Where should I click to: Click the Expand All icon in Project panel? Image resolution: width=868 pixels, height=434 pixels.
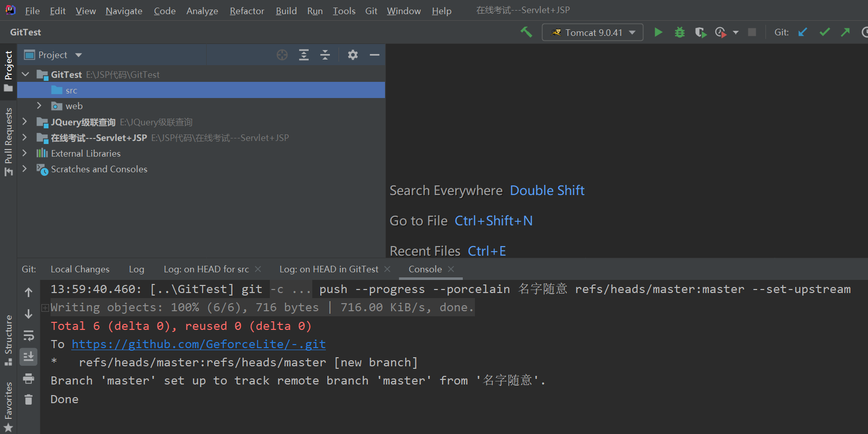304,55
